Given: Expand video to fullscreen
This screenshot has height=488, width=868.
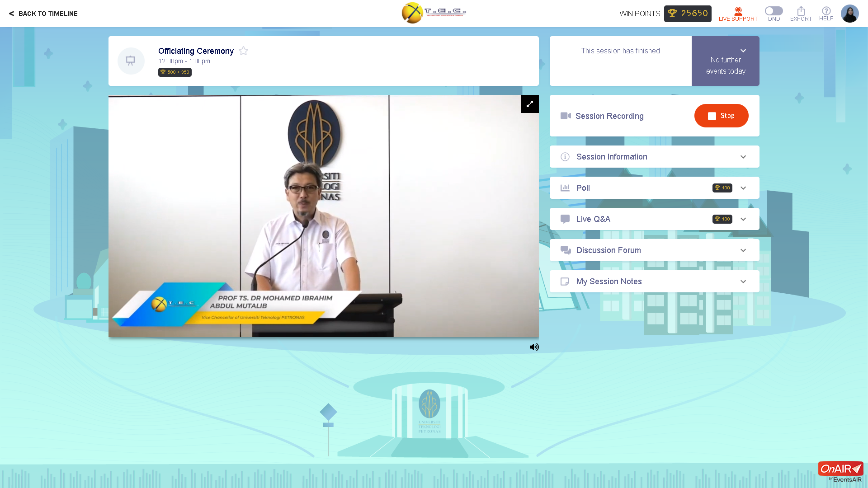Looking at the screenshot, I should tap(529, 104).
